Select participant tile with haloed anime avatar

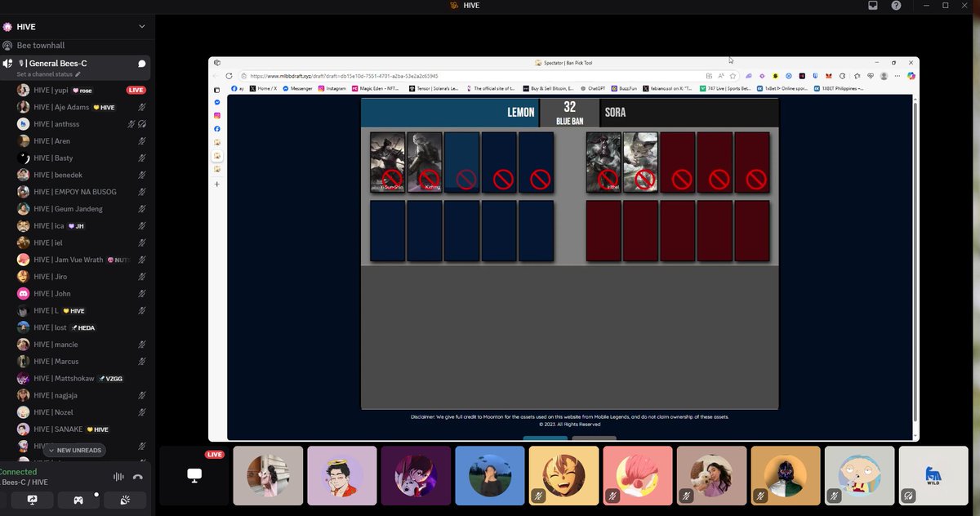pos(342,475)
